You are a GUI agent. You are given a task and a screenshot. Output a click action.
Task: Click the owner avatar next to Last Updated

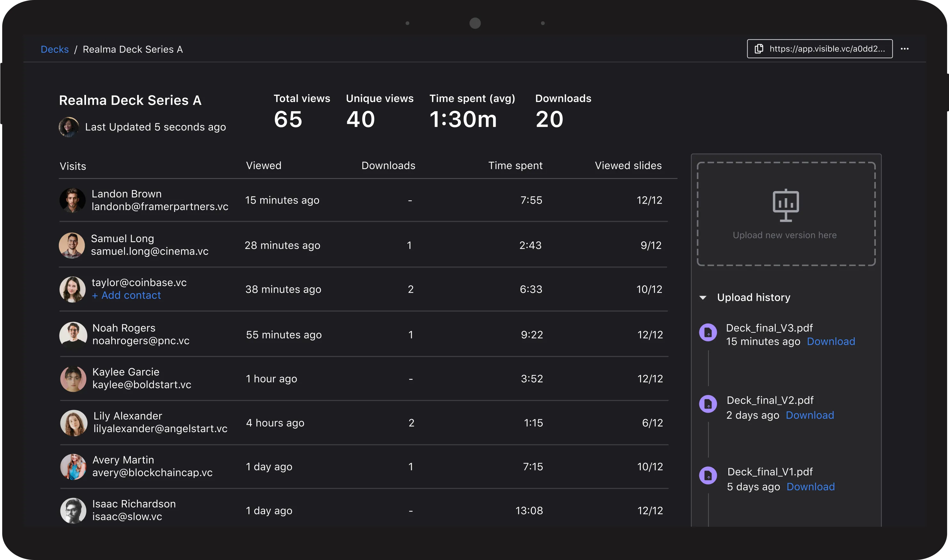click(69, 127)
